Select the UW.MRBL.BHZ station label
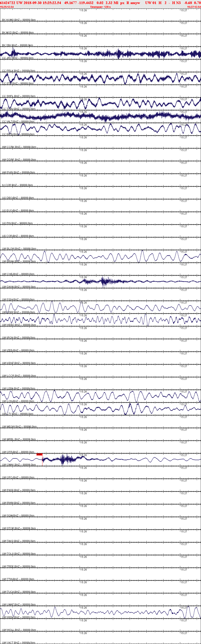201x644 pixels. pos(19,439)
